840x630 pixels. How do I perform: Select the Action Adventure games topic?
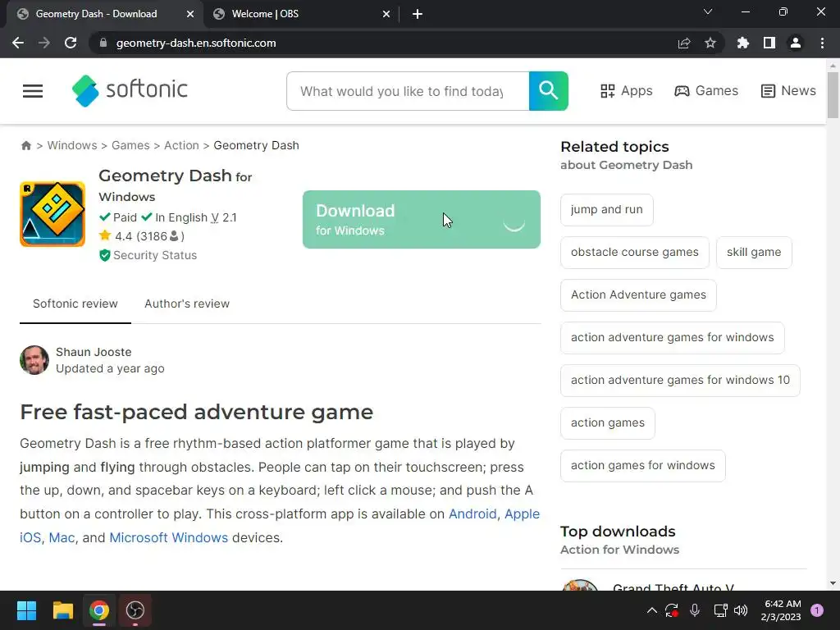[x=638, y=294]
